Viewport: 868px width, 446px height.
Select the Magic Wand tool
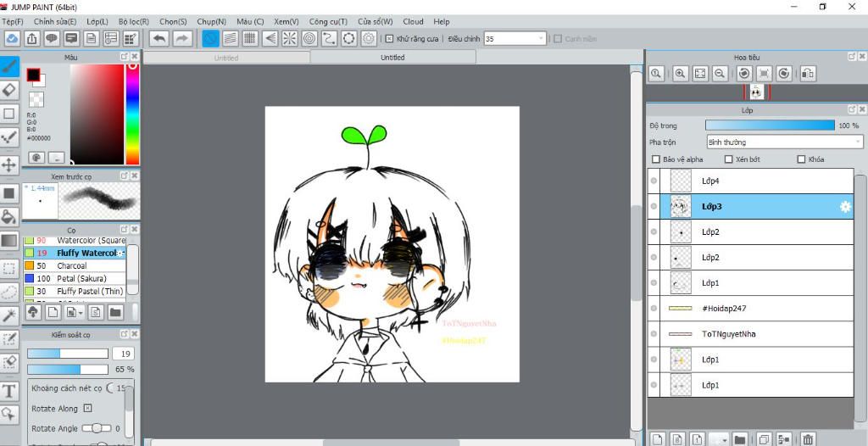pyautogui.click(x=9, y=315)
